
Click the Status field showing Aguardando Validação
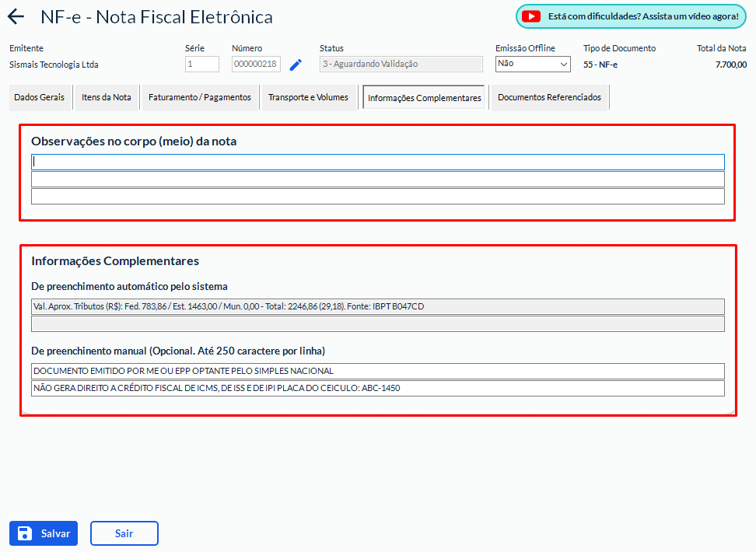point(401,65)
